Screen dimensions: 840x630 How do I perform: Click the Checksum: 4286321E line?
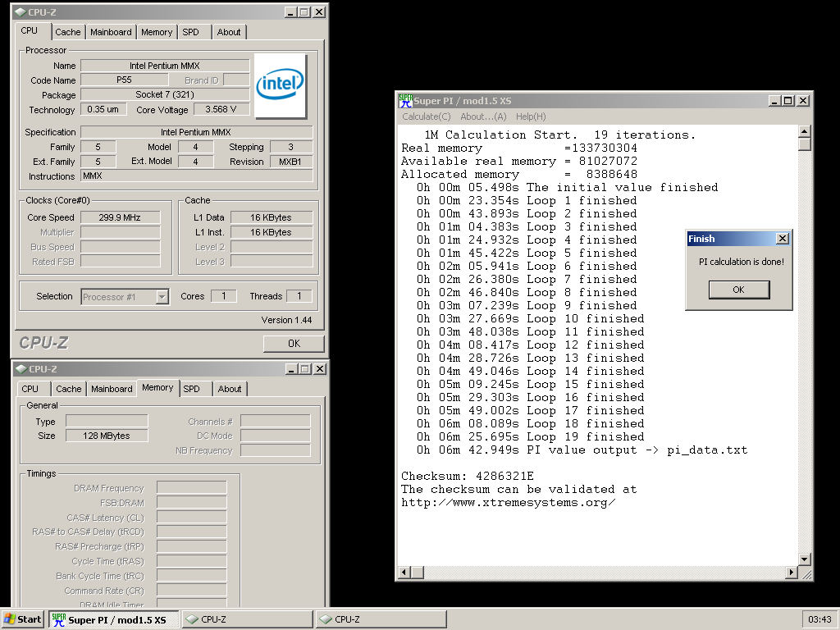click(467, 477)
